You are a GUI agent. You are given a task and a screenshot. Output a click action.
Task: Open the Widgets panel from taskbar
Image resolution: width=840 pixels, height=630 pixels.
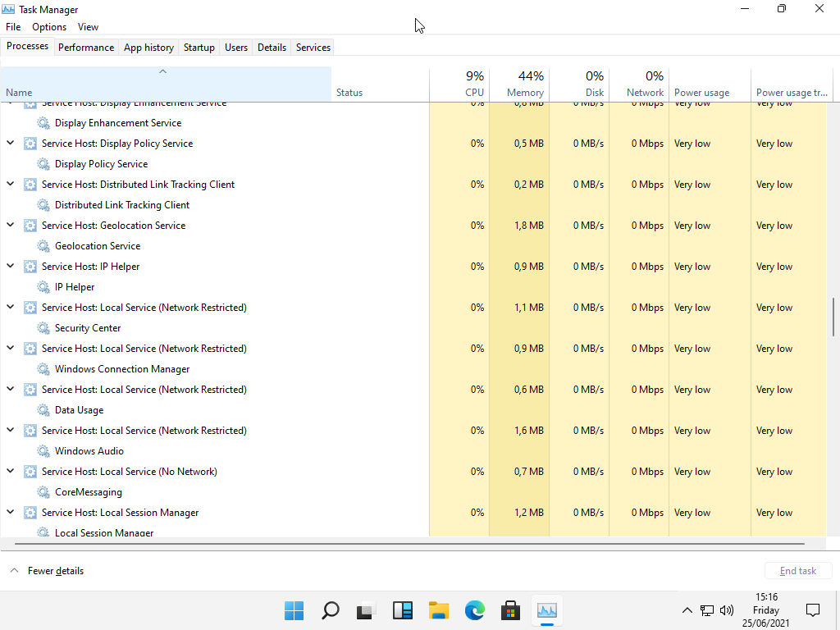[x=402, y=610]
